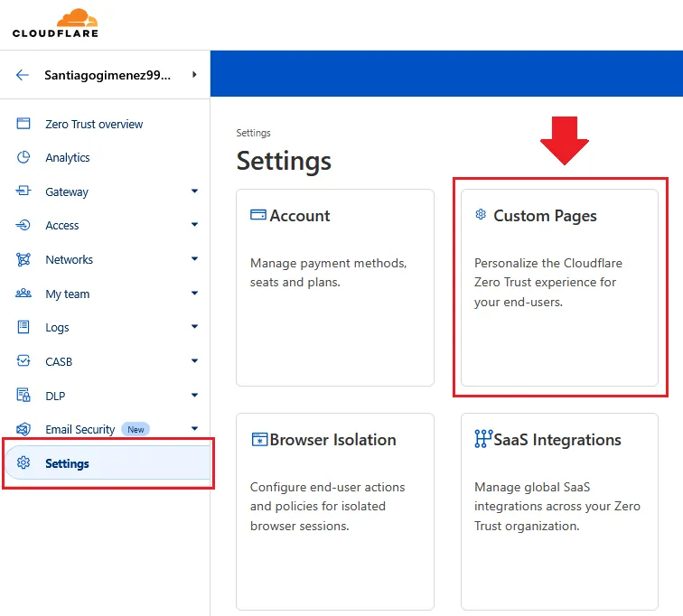Click the Email Security icon

24,429
